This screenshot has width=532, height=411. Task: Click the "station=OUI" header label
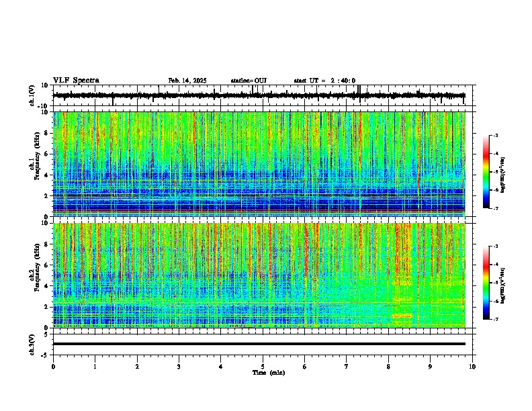coord(249,81)
